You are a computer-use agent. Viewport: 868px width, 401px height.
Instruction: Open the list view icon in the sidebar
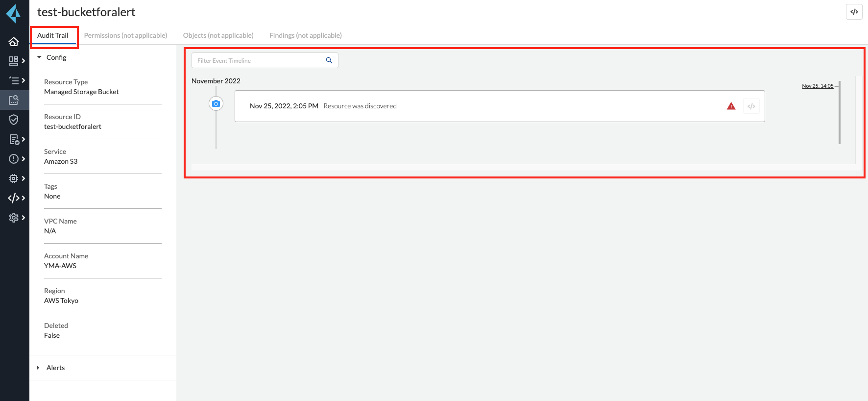click(14, 80)
